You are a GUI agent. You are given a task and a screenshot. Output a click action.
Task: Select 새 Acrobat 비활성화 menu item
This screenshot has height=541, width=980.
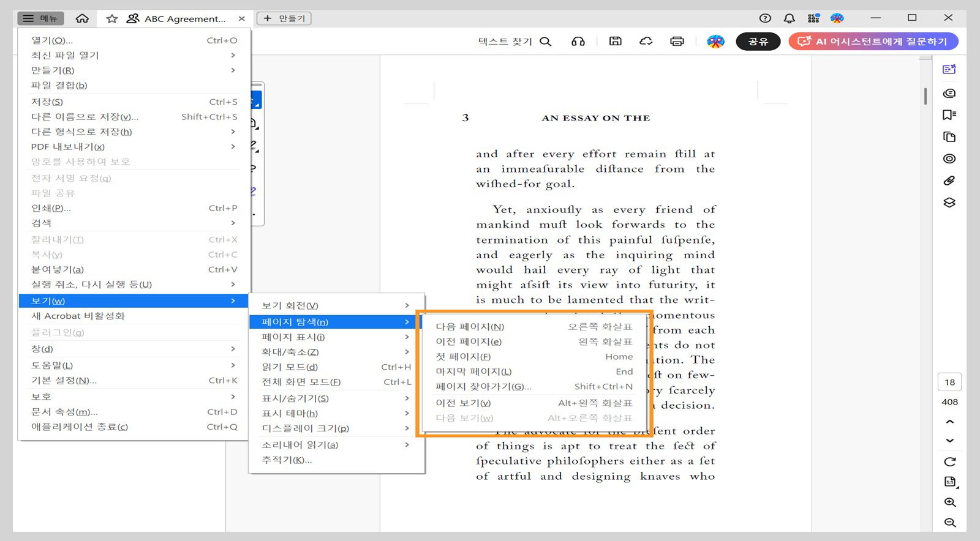(134, 316)
